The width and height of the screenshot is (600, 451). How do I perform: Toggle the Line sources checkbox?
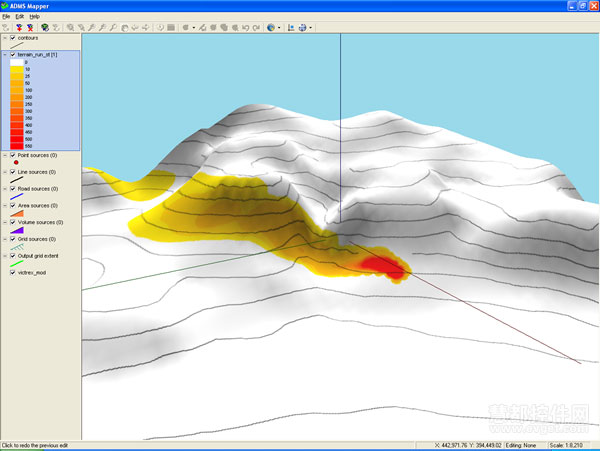click(x=13, y=172)
